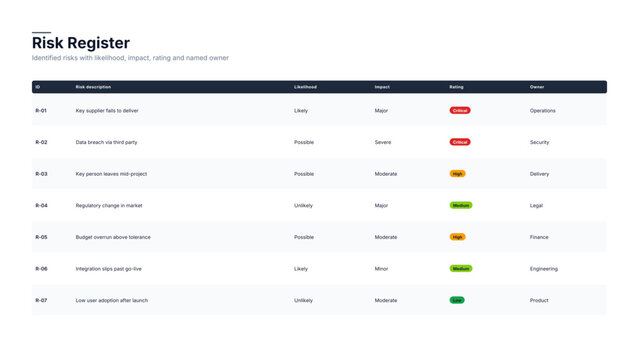Select the "Product" owner cell
639x360 pixels.
tap(539, 300)
